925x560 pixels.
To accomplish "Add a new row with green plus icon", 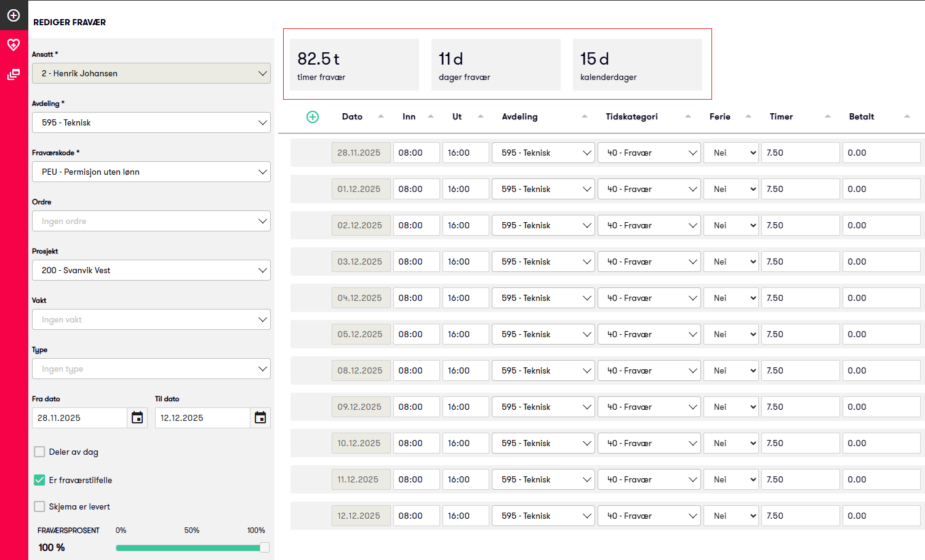I will (x=313, y=117).
